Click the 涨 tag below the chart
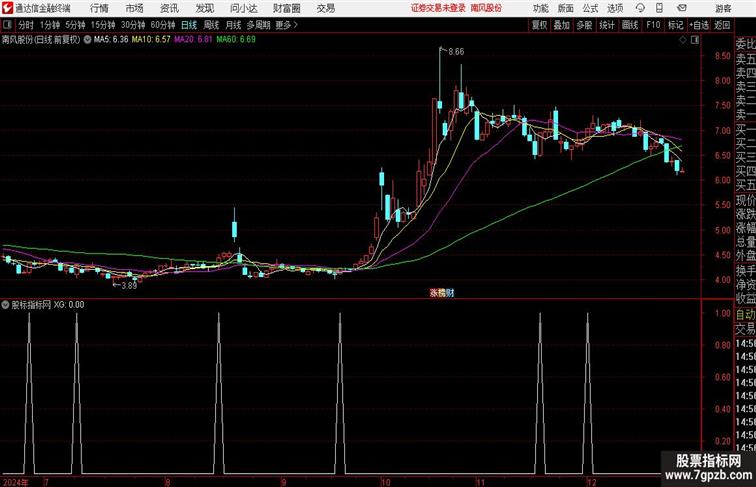Image resolution: width=756 pixels, height=487 pixels. [433, 293]
